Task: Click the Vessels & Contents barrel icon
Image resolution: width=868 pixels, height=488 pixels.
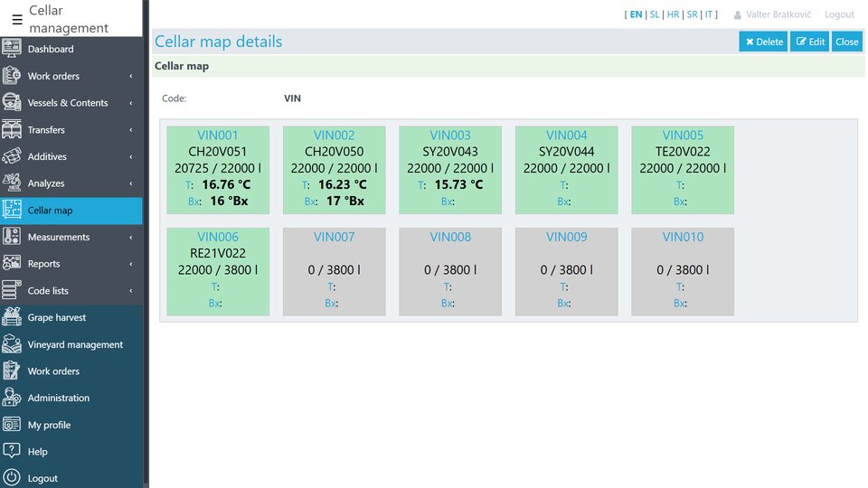Action: click(12, 103)
